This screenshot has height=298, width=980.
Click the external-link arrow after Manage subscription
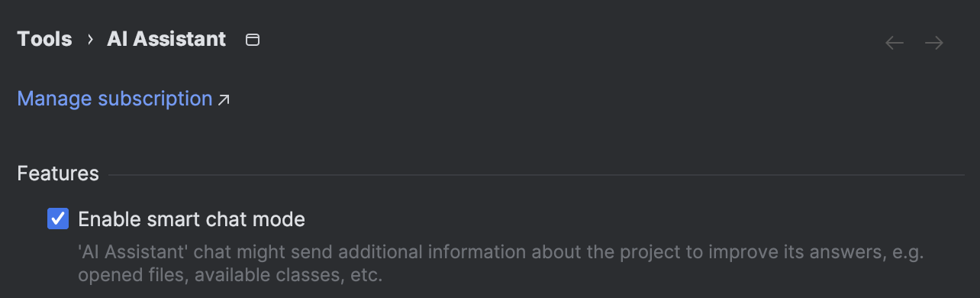[x=224, y=99]
